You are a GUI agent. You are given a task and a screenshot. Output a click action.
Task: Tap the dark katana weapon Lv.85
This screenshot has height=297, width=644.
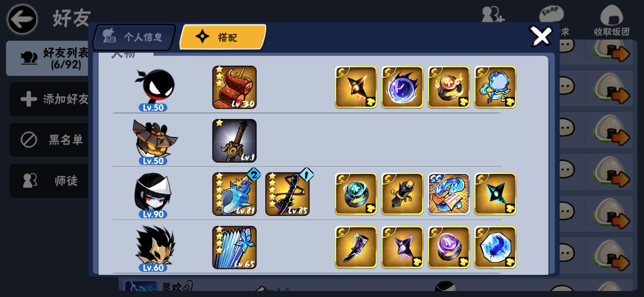click(x=288, y=194)
